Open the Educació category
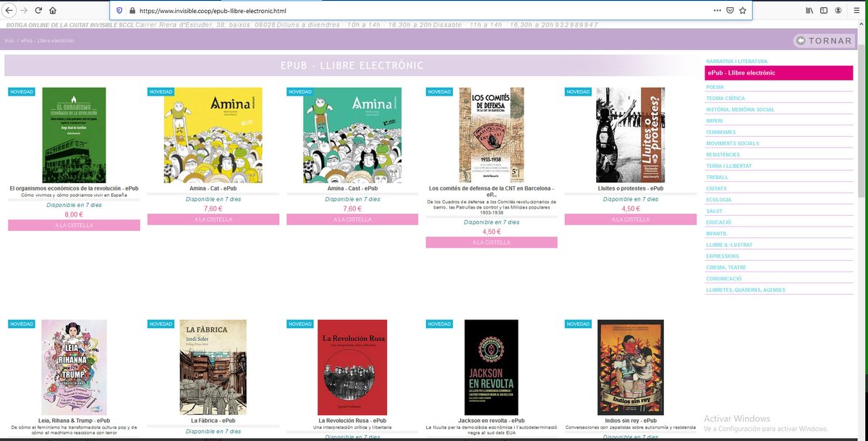The image size is (868, 441). (x=719, y=222)
